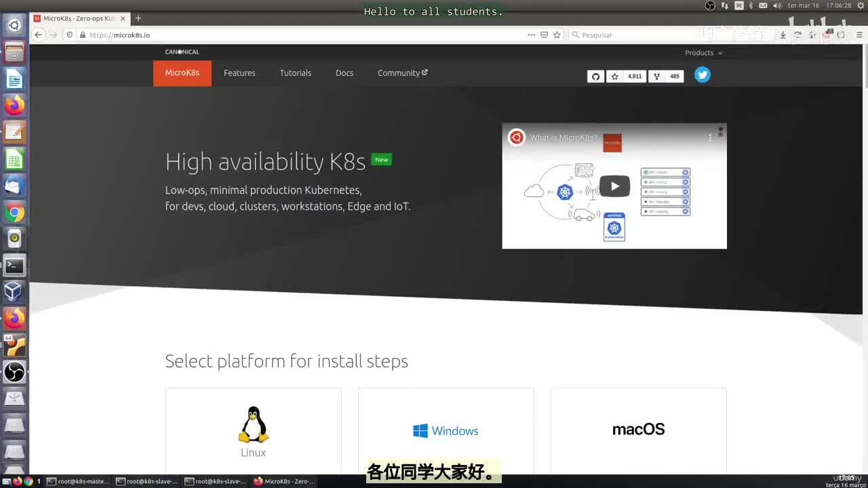
Task: Open the Ubuntu dash launcher icon
Action: coord(14,26)
